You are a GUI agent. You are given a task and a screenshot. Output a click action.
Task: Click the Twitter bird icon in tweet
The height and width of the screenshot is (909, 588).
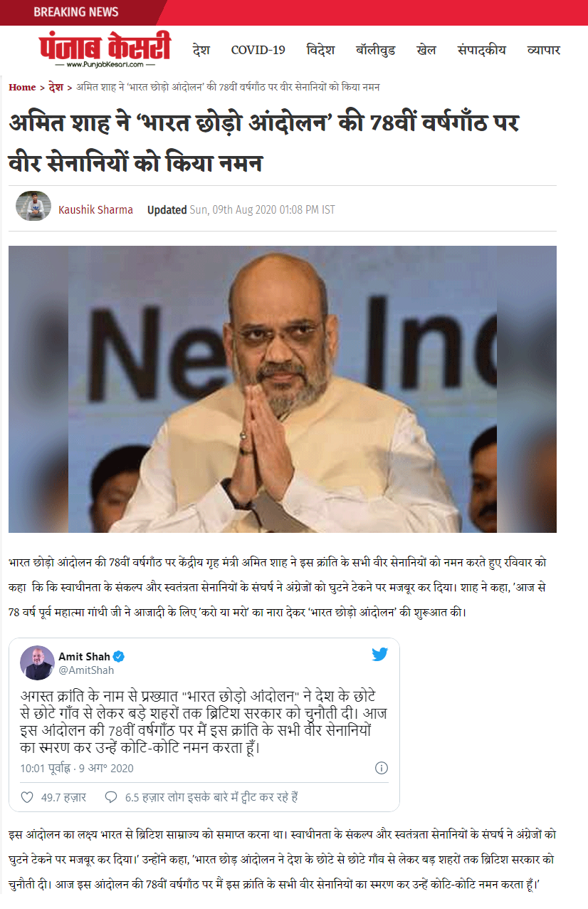(x=380, y=654)
